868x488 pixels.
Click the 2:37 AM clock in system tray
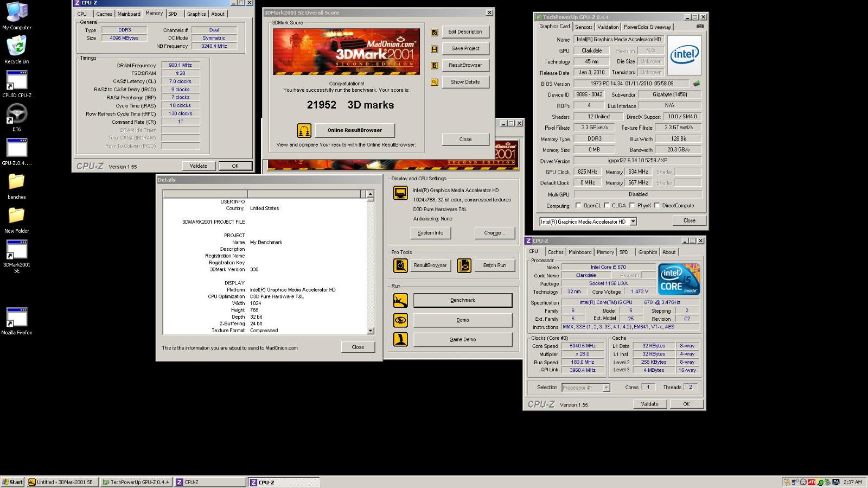click(852, 482)
